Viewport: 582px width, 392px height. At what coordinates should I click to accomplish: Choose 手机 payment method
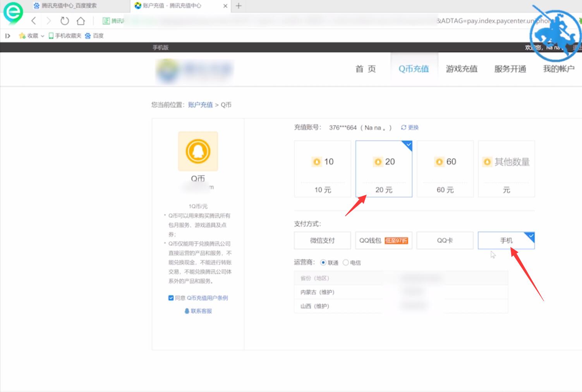(506, 240)
